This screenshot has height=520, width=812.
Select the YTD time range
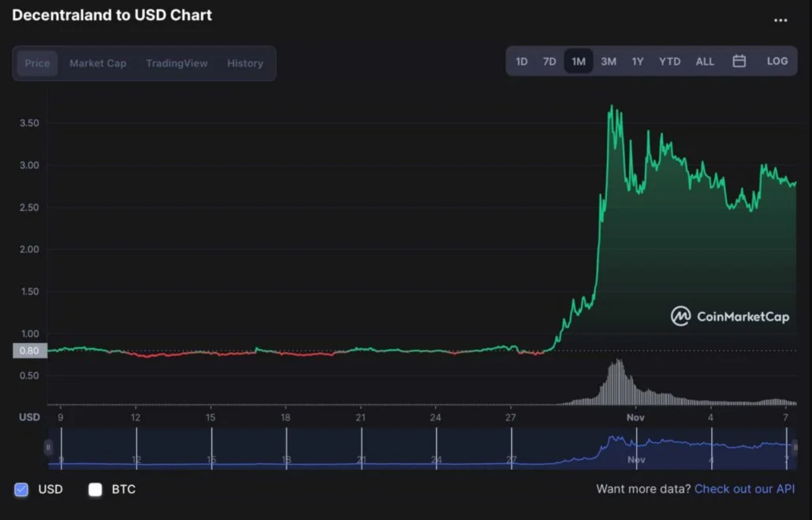pyautogui.click(x=670, y=61)
